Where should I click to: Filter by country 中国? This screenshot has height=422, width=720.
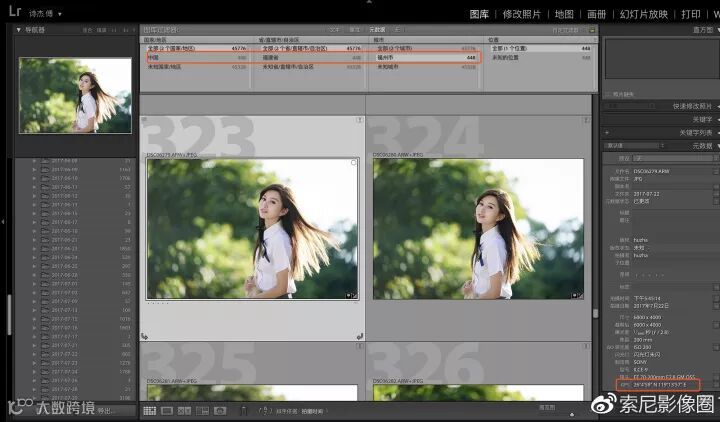tap(197, 57)
